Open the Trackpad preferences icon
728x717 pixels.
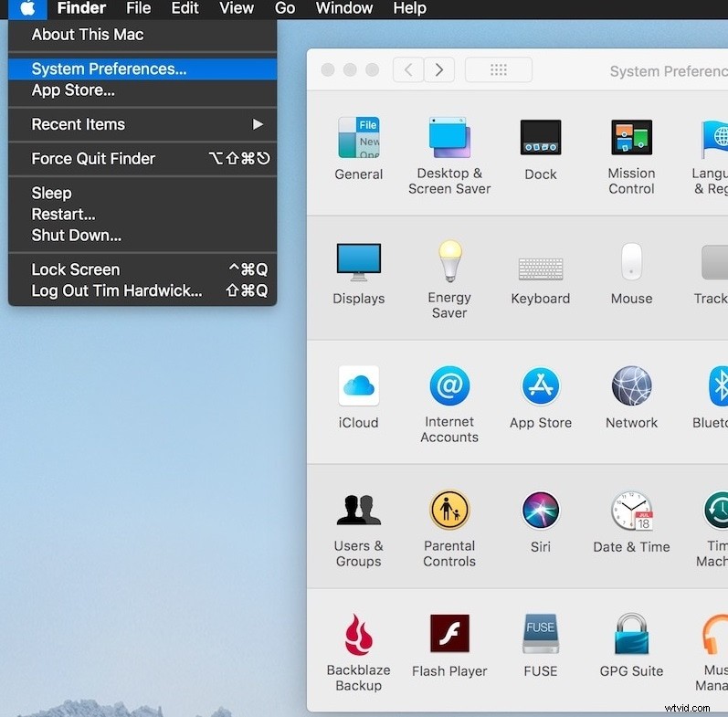click(714, 262)
